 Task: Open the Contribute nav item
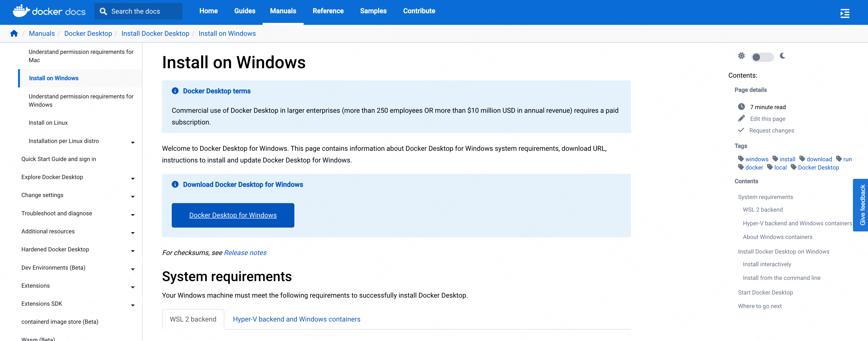419,11
